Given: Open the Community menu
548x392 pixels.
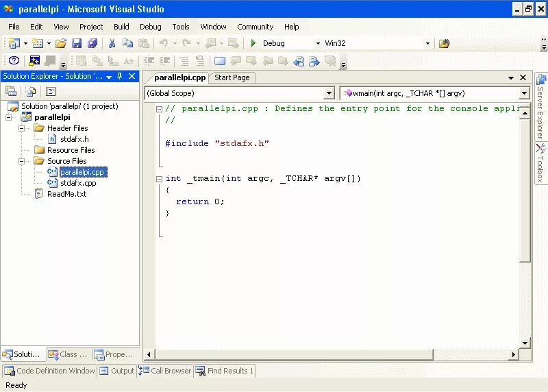Looking at the screenshot, I should click(x=255, y=27).
